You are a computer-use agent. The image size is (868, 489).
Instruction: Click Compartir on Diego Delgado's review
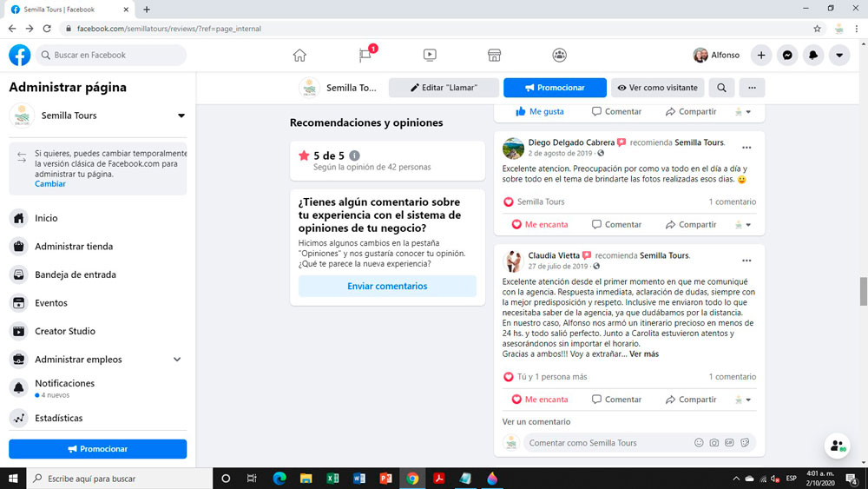click(690, 224)
